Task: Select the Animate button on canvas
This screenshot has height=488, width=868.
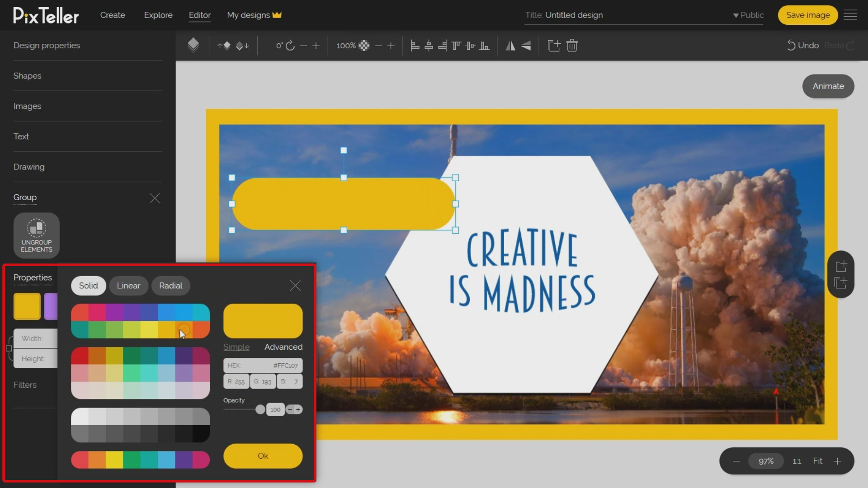Action: [828, 86]
